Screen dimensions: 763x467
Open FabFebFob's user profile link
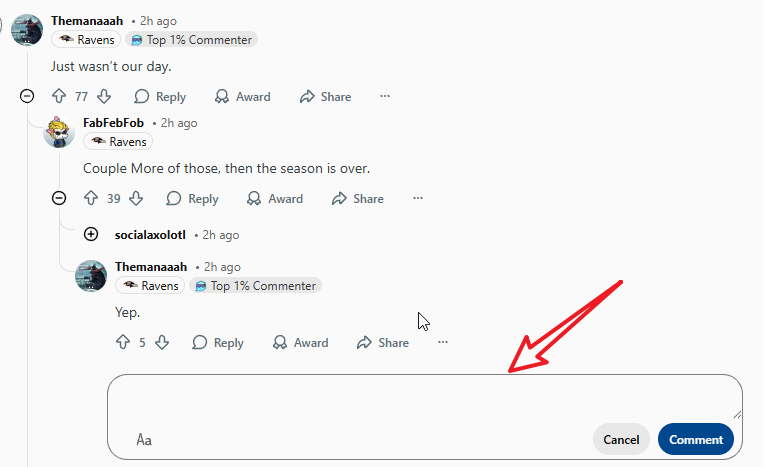point(113,123)
